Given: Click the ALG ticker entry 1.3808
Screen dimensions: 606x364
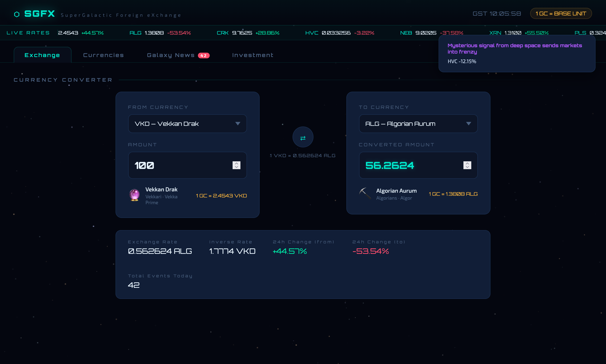Looking at the screenshot, I should pyautogui.click(x=160, y=33).
